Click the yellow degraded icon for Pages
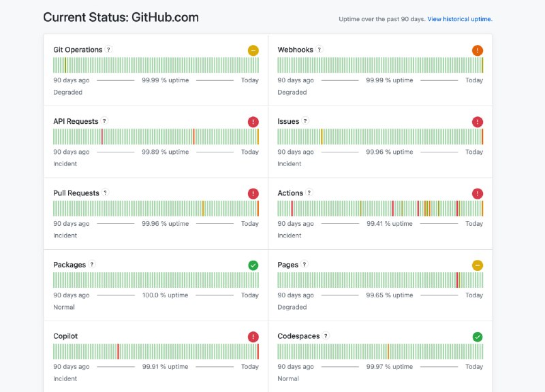The width and height of the screenshot is (545, 392). click(478, 265)
